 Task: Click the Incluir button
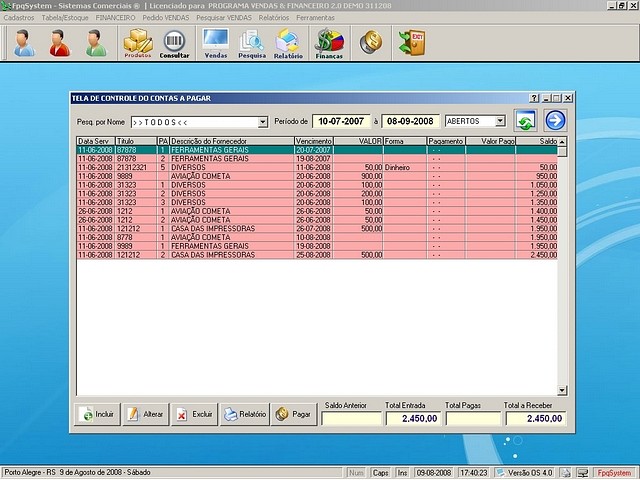coord(98,413)
